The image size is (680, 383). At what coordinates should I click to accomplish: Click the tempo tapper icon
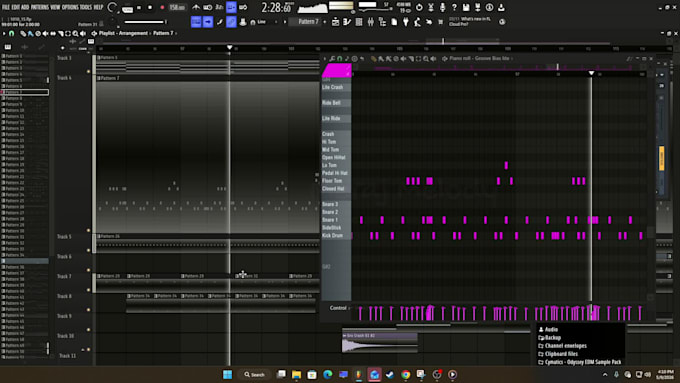coord(417,22)
